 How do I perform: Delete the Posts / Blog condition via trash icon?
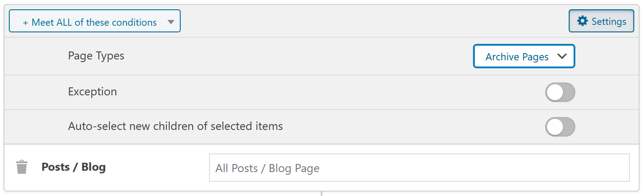click(21, 167)
